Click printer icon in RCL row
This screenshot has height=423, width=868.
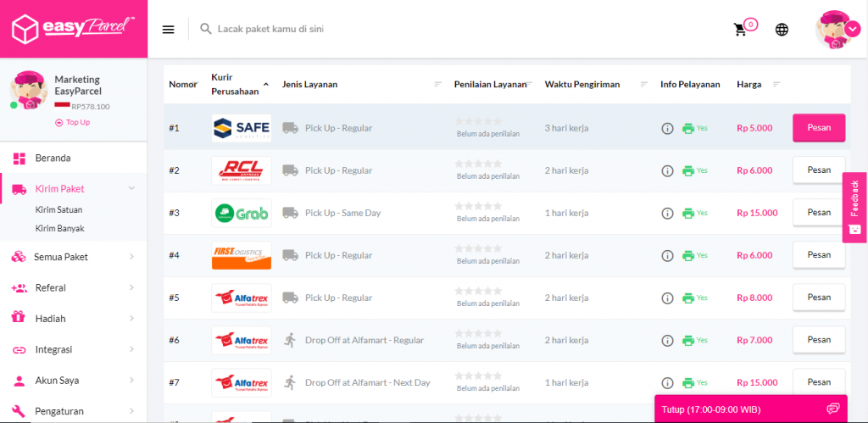click(x=688, y=171)
